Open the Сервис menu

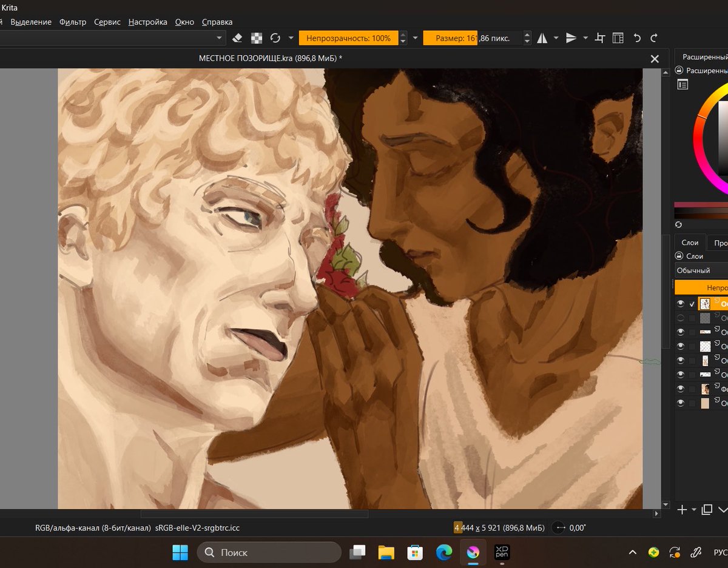click(107, 22)
